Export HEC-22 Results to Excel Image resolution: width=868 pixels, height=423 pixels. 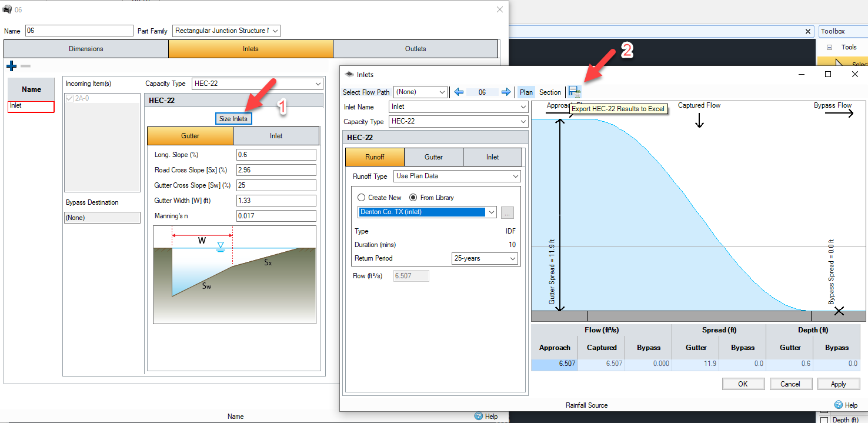pos(575,92)
